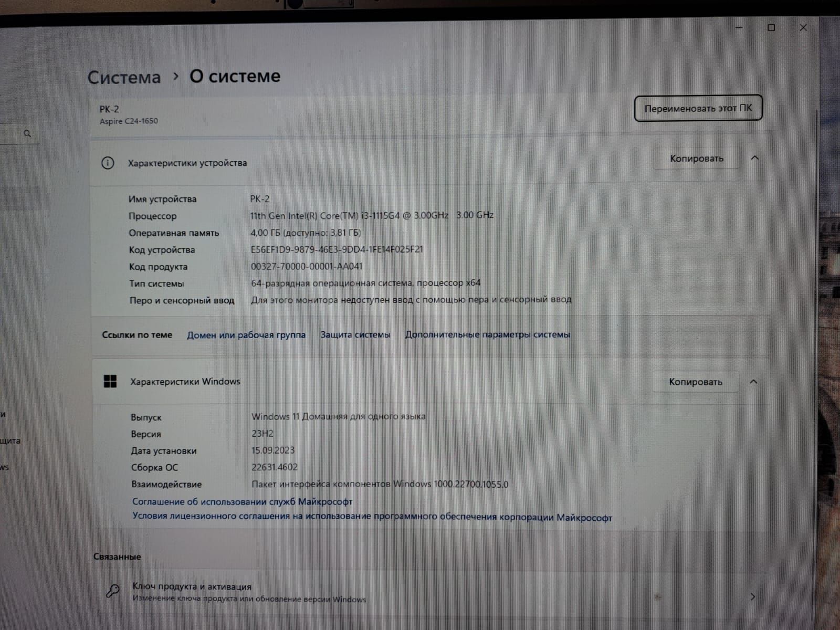This screenshot has width=840, height=630.
Task: Click the Перо и сенсорный ввод label
Action: [x=182, y=301]
